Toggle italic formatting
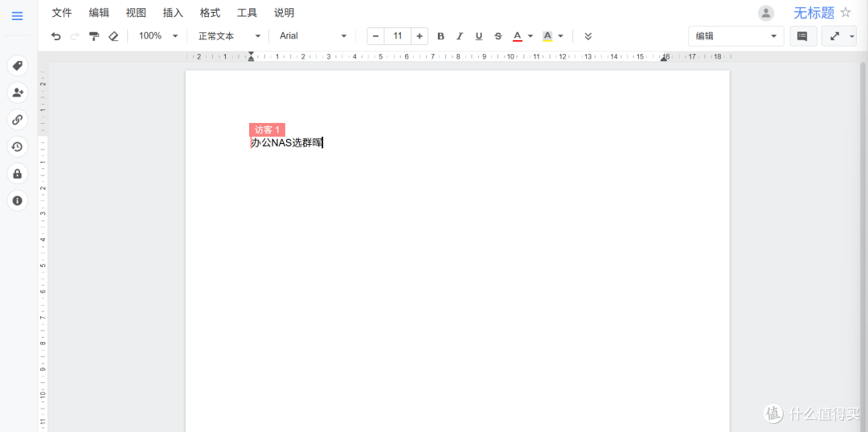 point(460,36)
